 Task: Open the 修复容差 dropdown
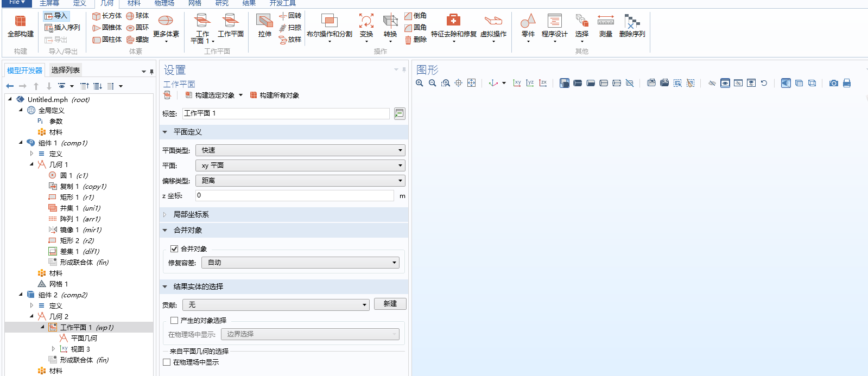300,263
